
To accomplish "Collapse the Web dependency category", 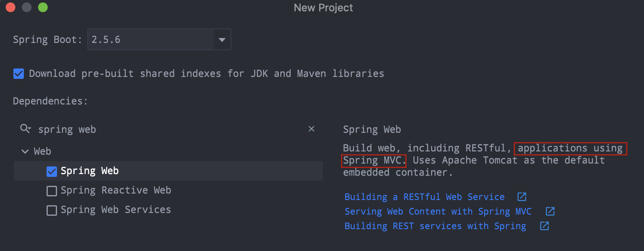I will click(25, 151).
